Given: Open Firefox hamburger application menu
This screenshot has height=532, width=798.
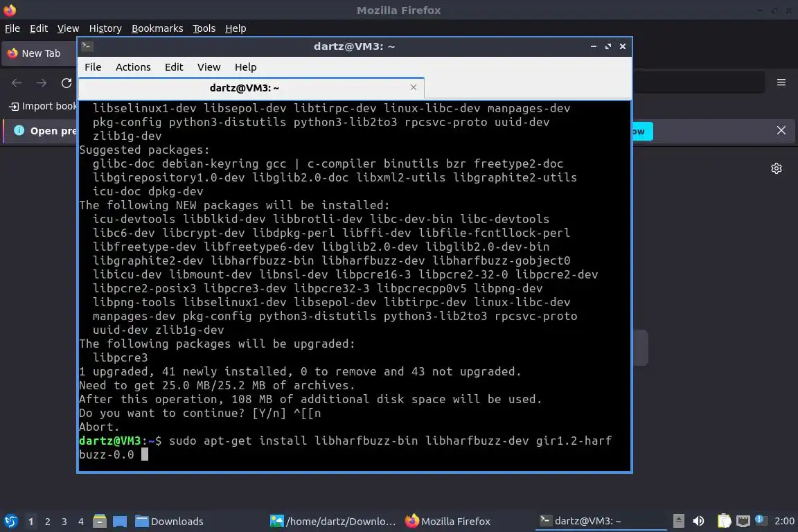Looking at the screenshot, I should (781, 82).
